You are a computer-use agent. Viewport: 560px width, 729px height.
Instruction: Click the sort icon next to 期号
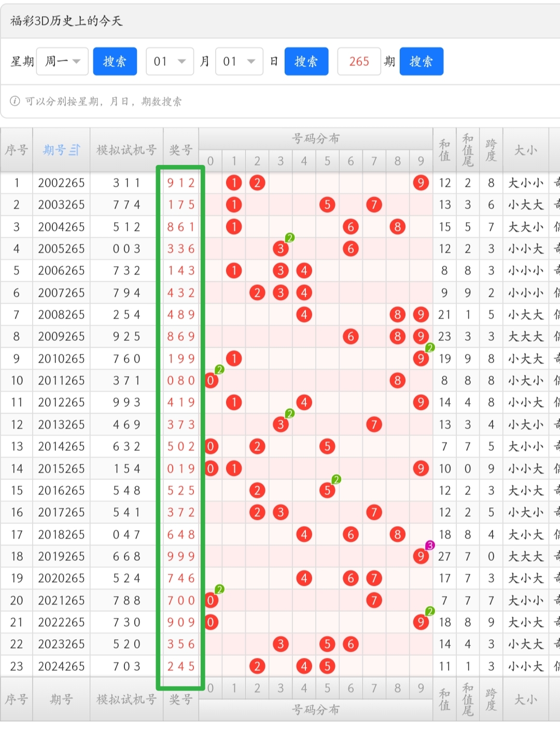tap(75, 150)
